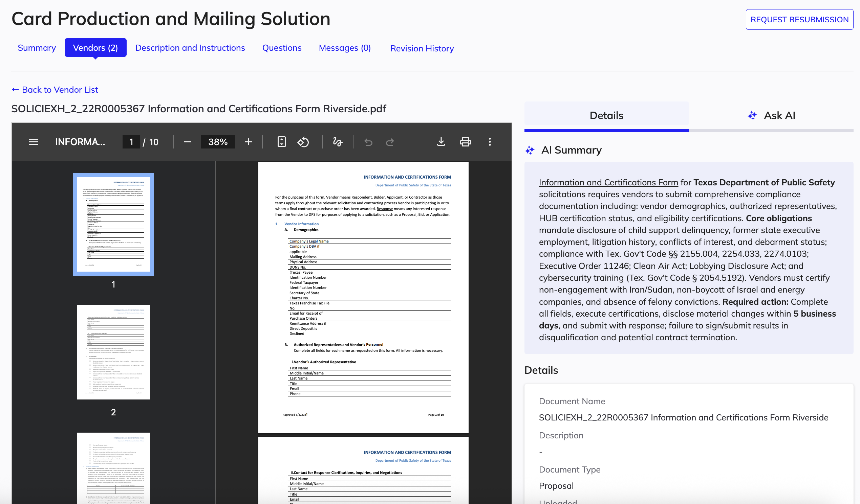860x504 pixels.
Task: Click the Document Name value text
Action: [x=684, y=417]
